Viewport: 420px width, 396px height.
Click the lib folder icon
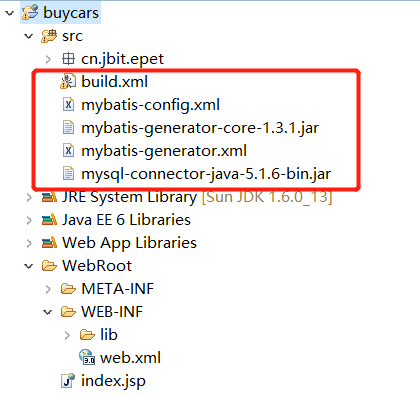pyautogui.click(x=87, y=335)
